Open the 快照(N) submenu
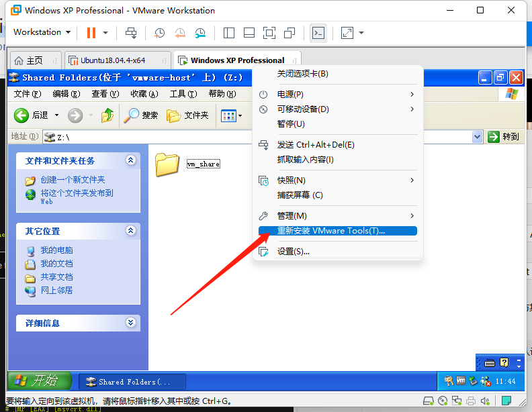Image resolution: width=532 pixels, height=412 pixels. click(x=338, y=181)
